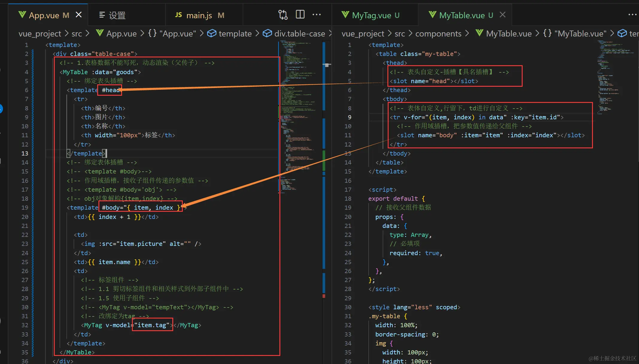Click components in right editor breadcrumb
Image resolution: width=639 pixels, height=364 pixels.
point(438,33)
